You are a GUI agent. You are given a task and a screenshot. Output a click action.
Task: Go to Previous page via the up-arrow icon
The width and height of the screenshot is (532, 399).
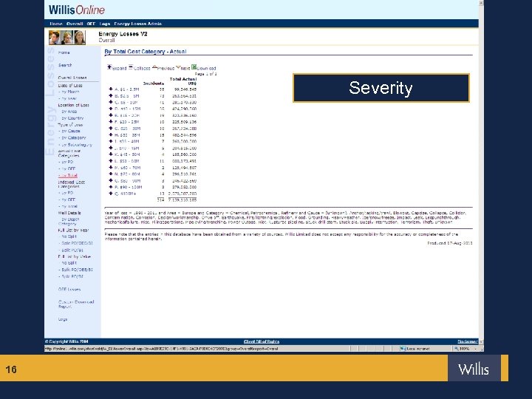point(154,67)
